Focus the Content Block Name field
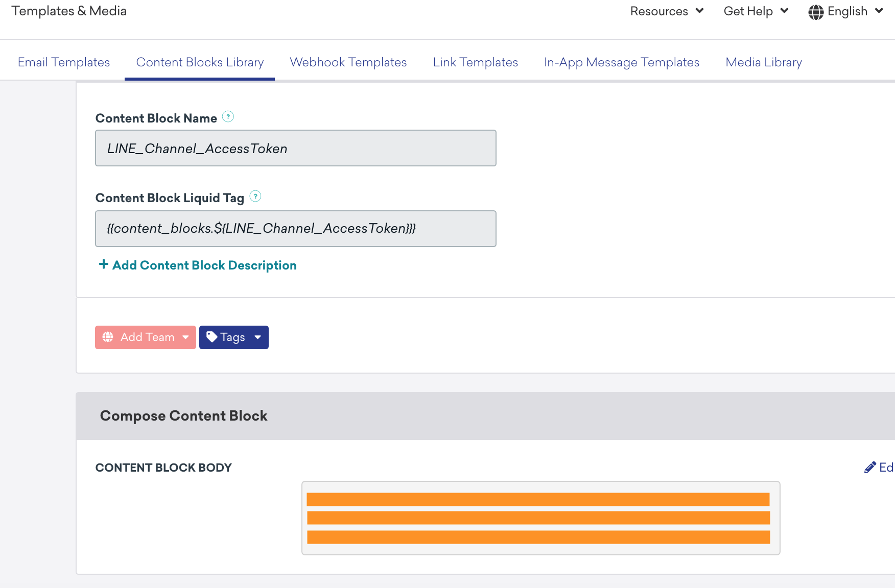This screenshot has height=588, width=895. (x=296, y=148)
